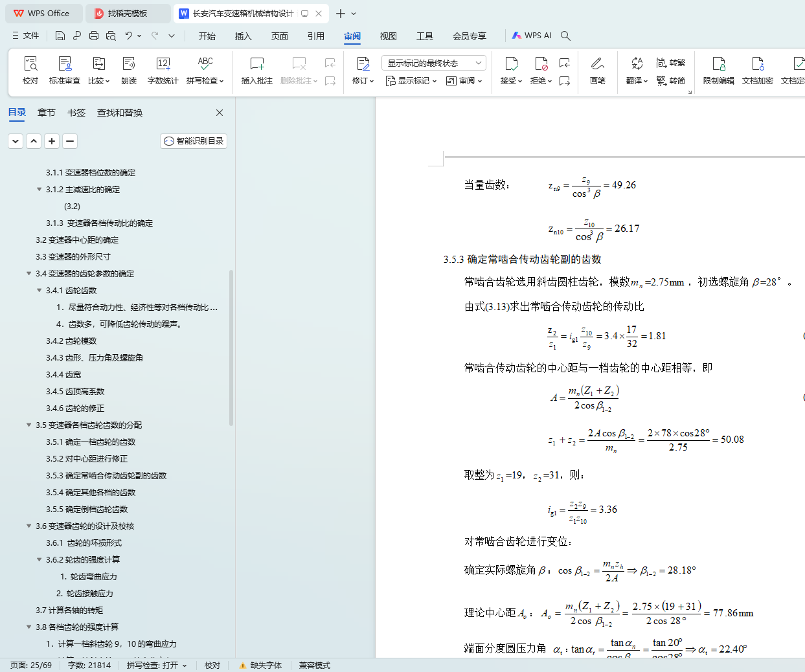805x672 pixels.
Task: Collapse 3.6 变速器齿轮的设计及校核 node
Action: tap(29, 526)
